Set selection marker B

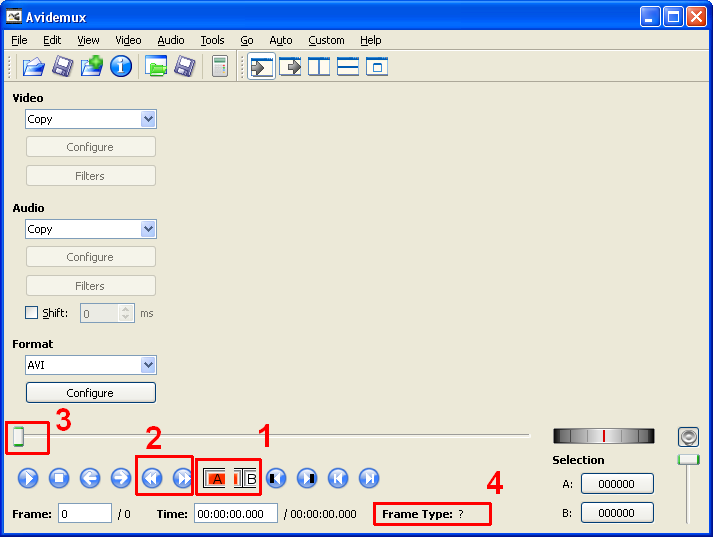click(x=245, y=478)
